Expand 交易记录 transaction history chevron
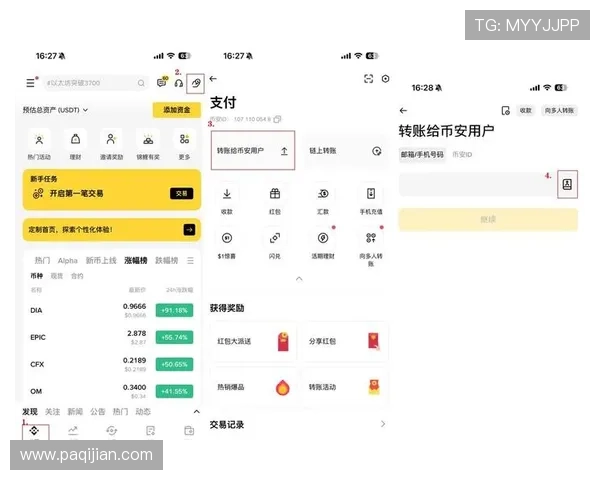The image size is (600, 480). click(383, 424)
